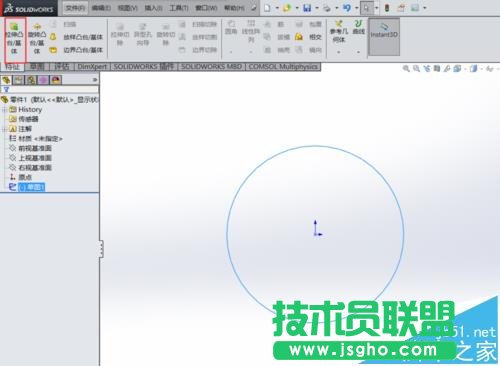This screenshot has height=366, width=500.
Task: Select Sketch1 (草图1) in feature tree
Action: coord(27,187)
